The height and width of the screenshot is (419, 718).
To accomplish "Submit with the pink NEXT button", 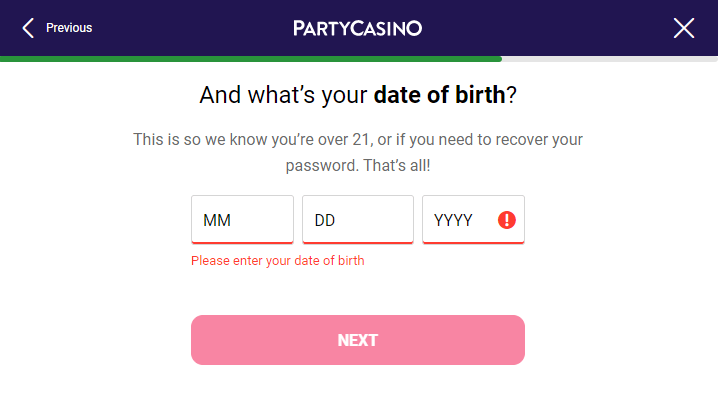I will 358,340.
